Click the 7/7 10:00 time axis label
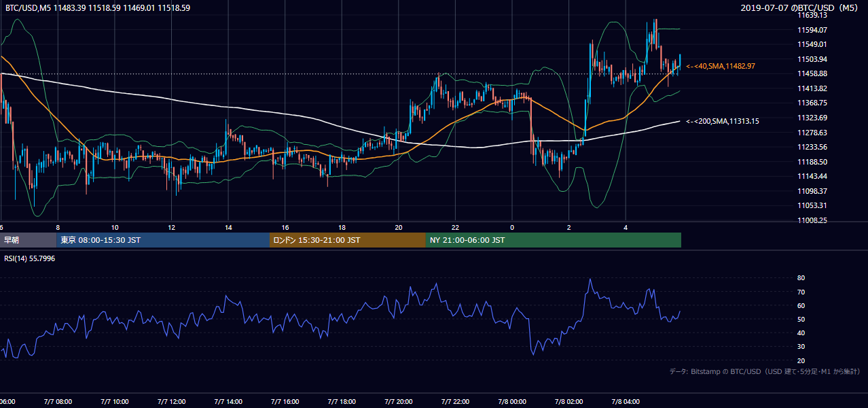 (115, 402)
